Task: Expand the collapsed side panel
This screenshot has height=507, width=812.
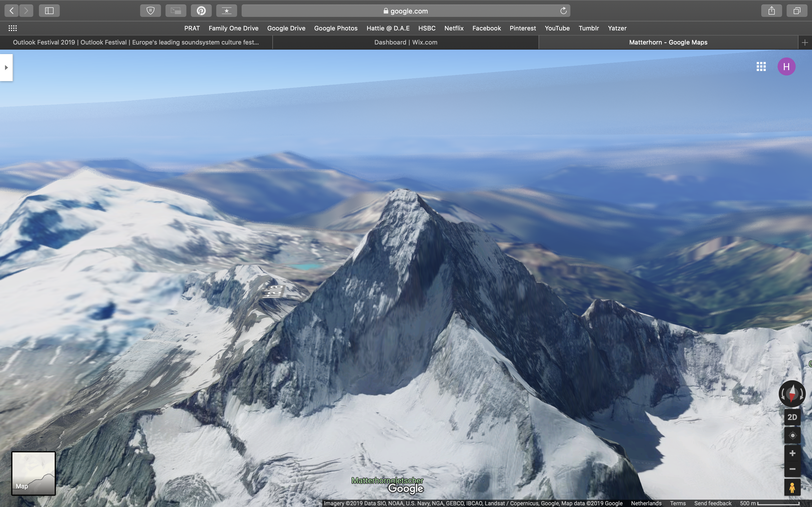Action: tap(6, 67)
